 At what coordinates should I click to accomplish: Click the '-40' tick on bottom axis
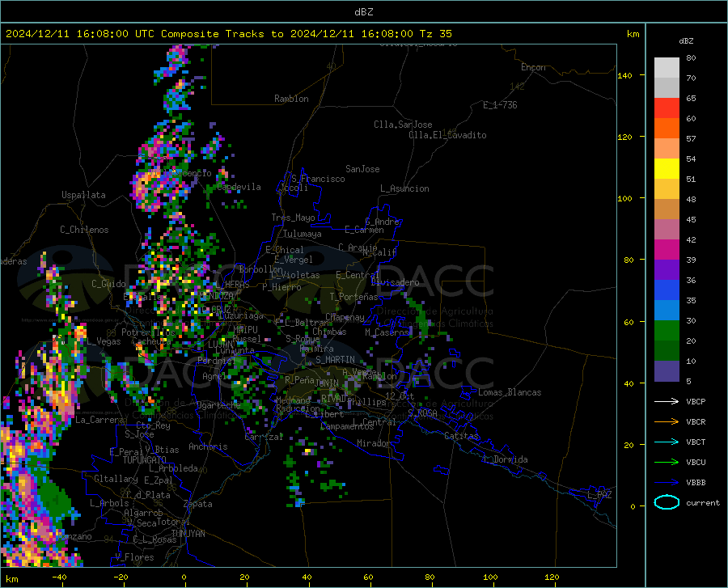tap(59, 577)
